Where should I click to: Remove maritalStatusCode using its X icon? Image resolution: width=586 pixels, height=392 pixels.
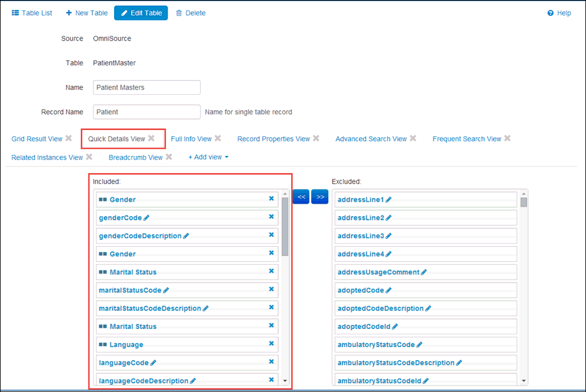tap(271, 290)
